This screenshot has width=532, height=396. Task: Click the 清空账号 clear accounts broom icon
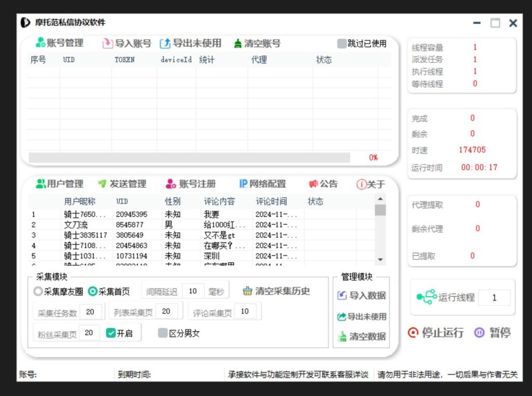pyautogui.click(x=237, y=44)
